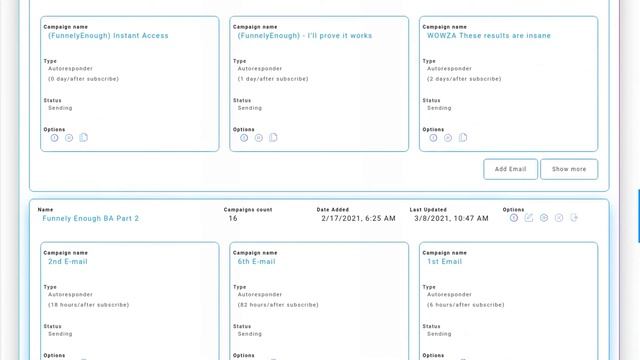Click the Show more button
Image resolution: width=640 pixels, height=360 pixels.
(x=569, y=169)
